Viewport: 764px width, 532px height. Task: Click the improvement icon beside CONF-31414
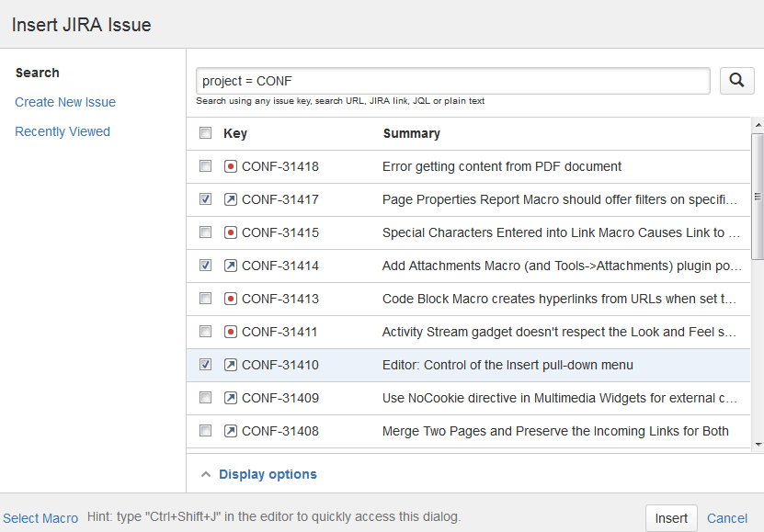(x=231, y=266)
